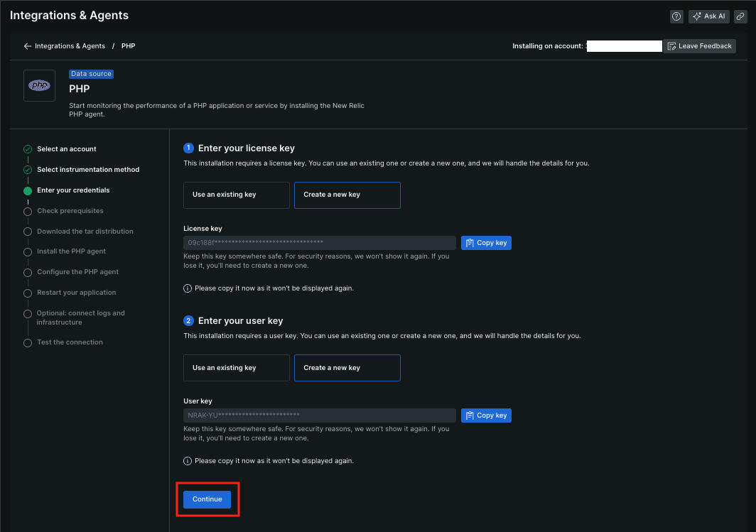Select 'Enter your credentials' step
Image resolution: width=756 pixels, height=532 pixels.
[73, 190]
